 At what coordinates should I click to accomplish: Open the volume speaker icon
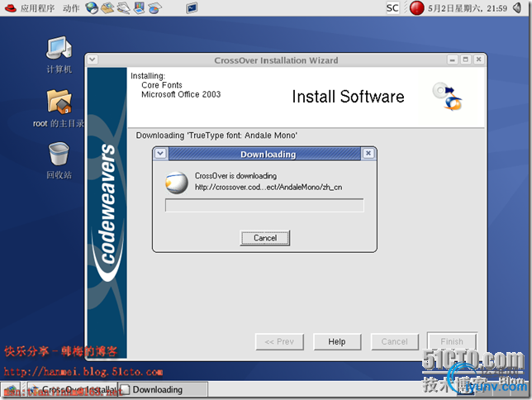pyautogui.click(x=517, y=8)
